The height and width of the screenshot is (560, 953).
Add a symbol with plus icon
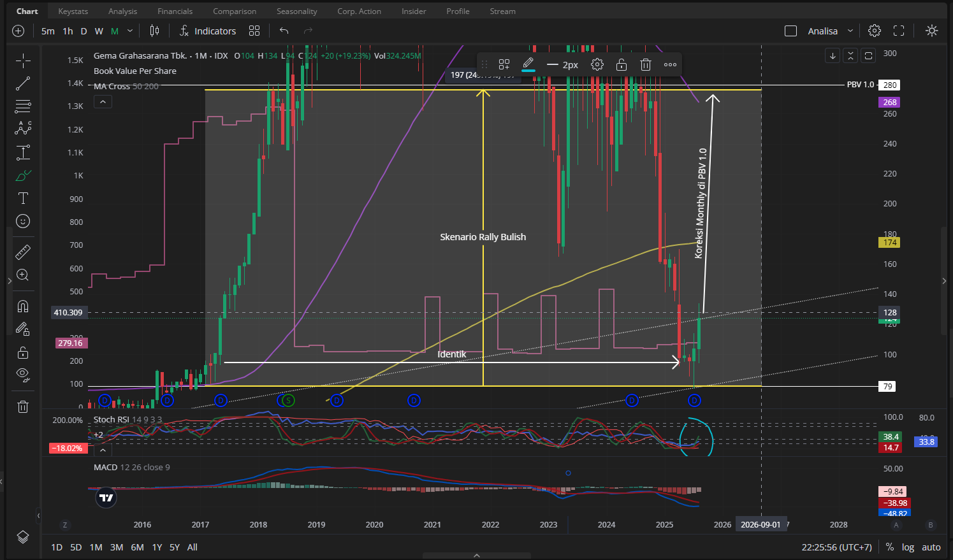pos(18,31)
